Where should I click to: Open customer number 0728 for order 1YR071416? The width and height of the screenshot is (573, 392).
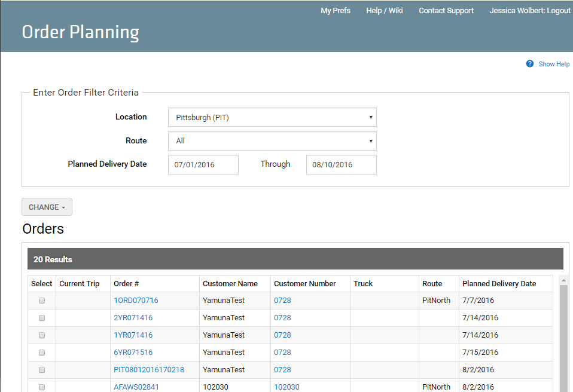(x=282, y=335)
